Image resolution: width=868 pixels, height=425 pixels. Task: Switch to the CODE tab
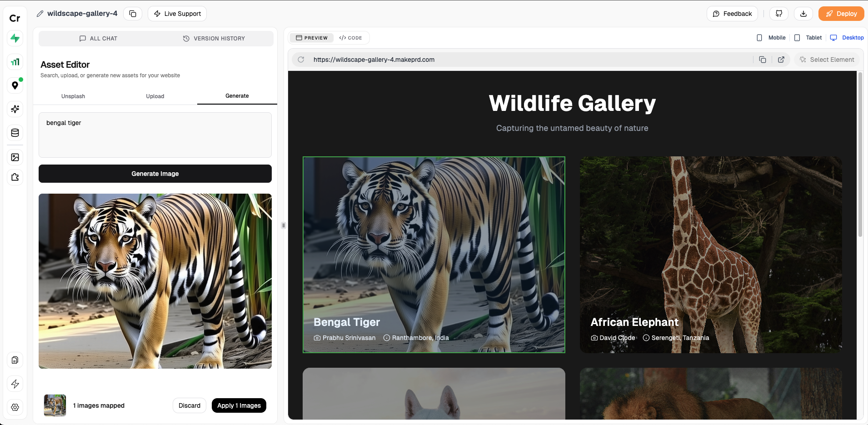click(351, 38)
